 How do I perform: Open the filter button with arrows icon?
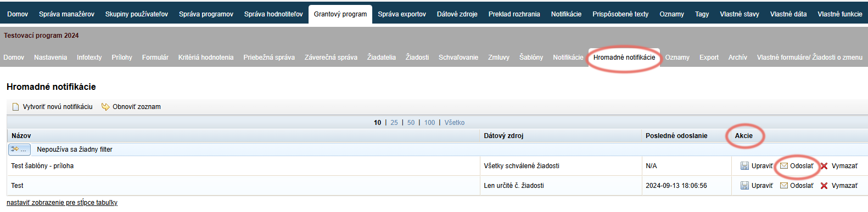coord(19,149)
